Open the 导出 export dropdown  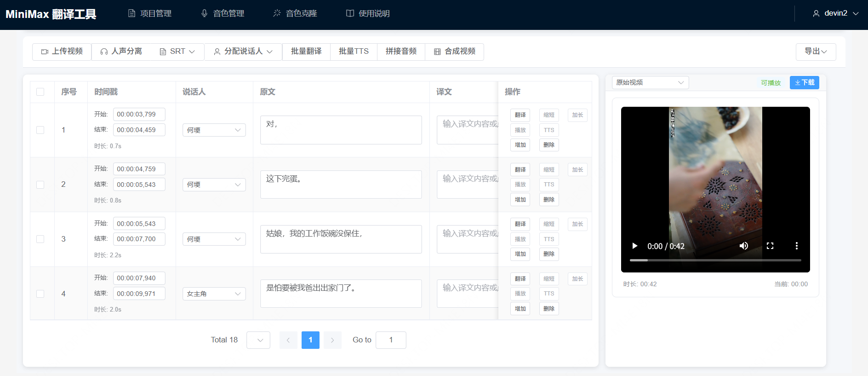click(x=816, y=52)
